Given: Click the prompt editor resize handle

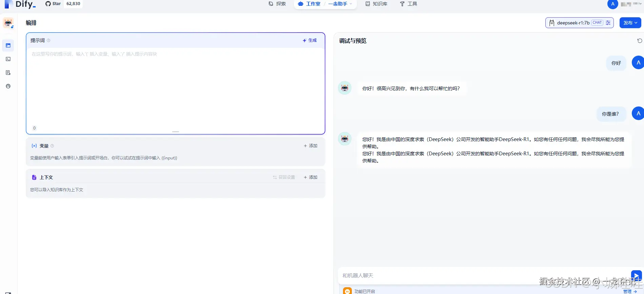Looking at the screenshot, I should point(176,132).
